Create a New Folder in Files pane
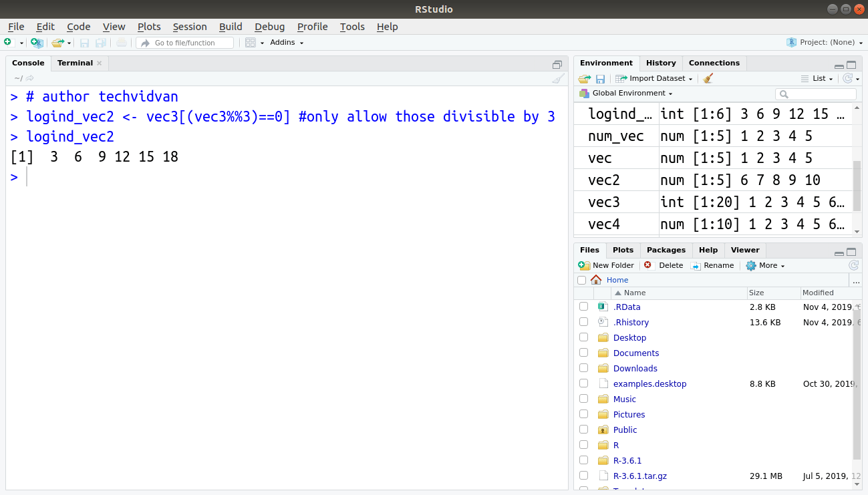This screenshot has width=868, height=495. (605, 265)
